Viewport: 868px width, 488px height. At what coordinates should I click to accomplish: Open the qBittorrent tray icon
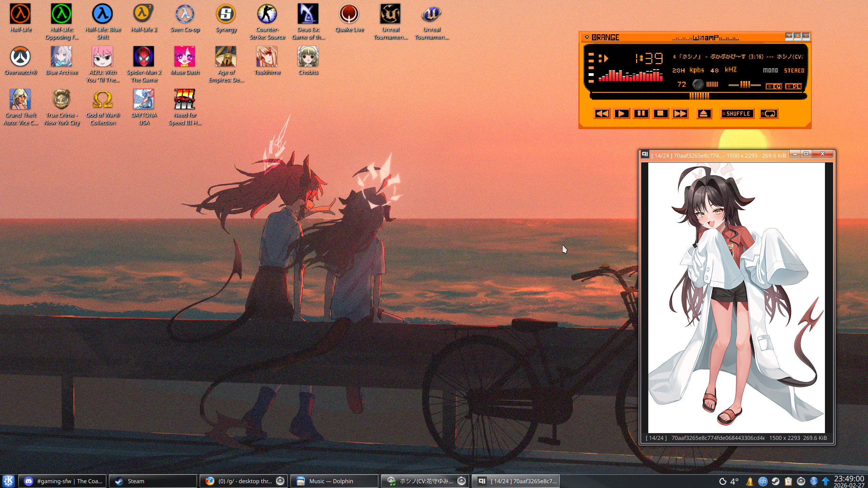[x=763, y=481]
